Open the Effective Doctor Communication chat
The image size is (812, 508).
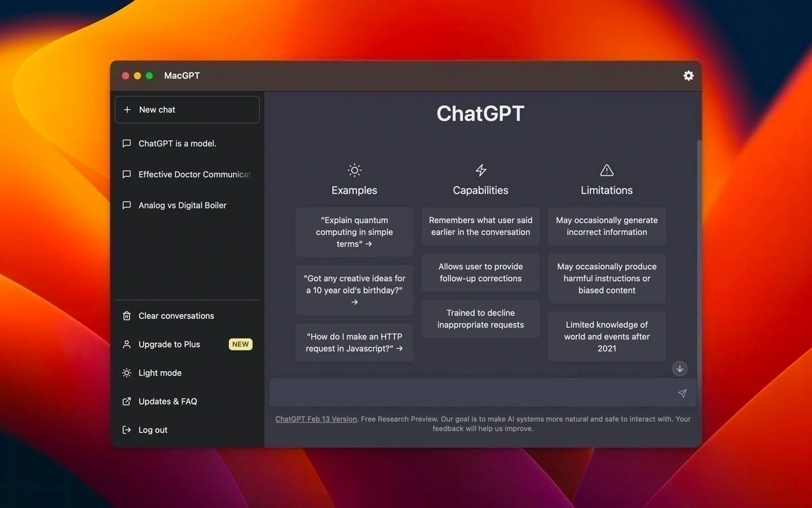194,175
